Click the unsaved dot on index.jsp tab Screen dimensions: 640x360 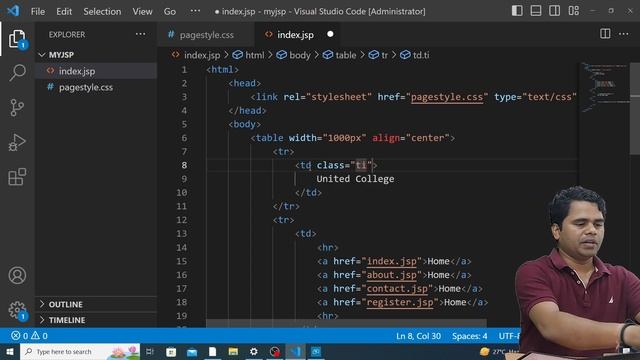(x=330, y=34)
